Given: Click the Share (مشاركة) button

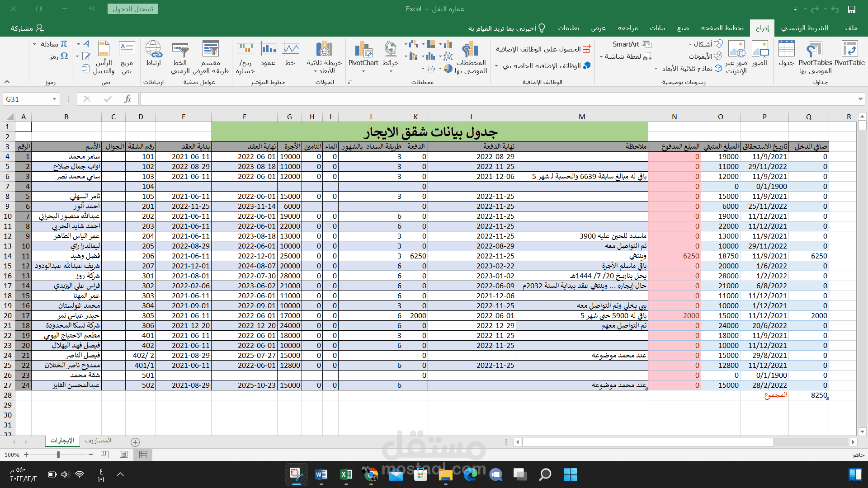Looking at the screenshot, I should (27, 28).
